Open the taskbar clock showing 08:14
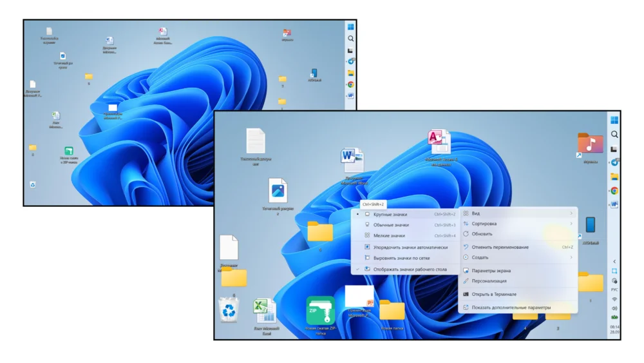The height and width of the screenshot is (363, 644). (x=614, y=329)
